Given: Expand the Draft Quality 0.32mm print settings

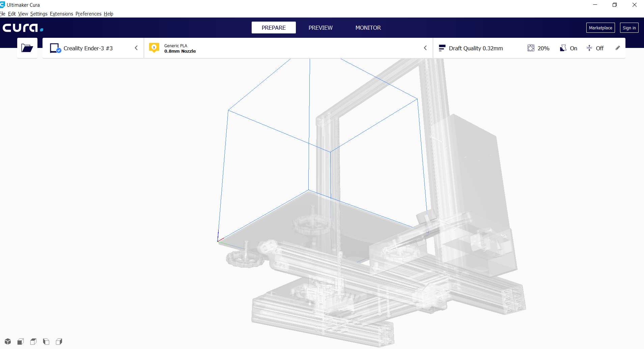Looking at the screenshot, I should pyautogui.click(x=529, y=48).
